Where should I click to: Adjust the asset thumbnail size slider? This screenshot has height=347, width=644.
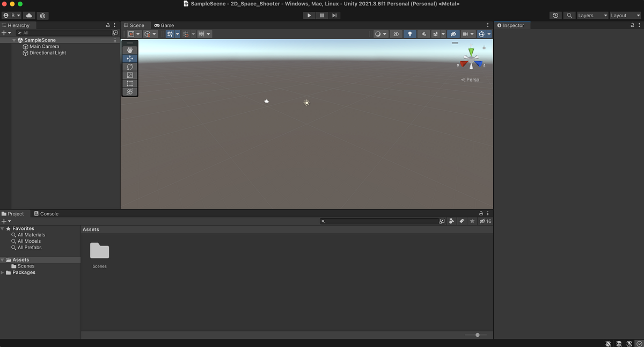point(477,335)
